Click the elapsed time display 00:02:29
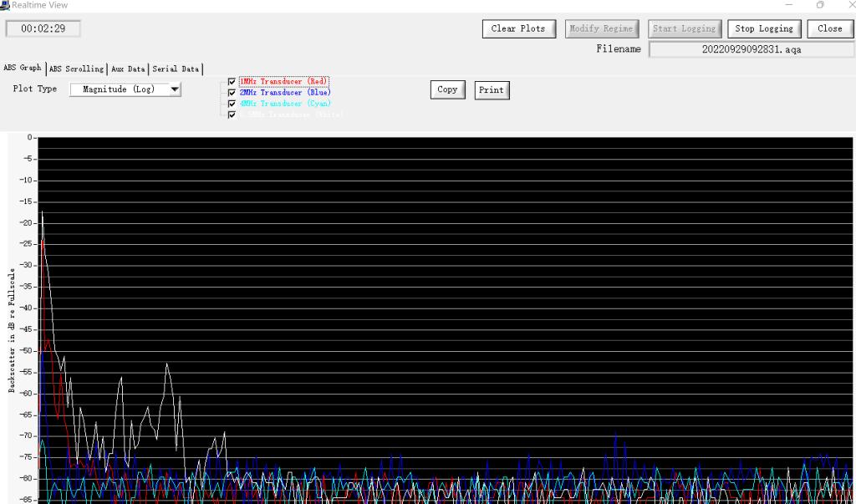 point(43,28)
